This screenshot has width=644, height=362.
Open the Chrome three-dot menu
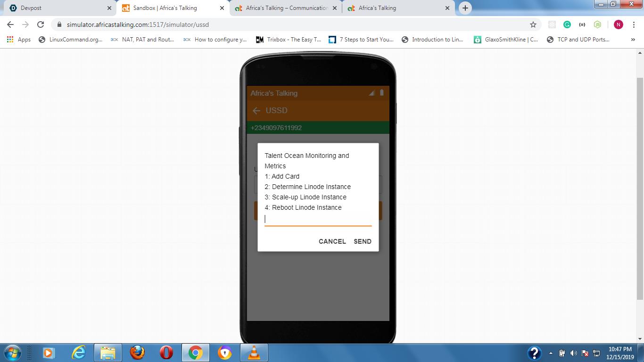[x=634, y=25]
